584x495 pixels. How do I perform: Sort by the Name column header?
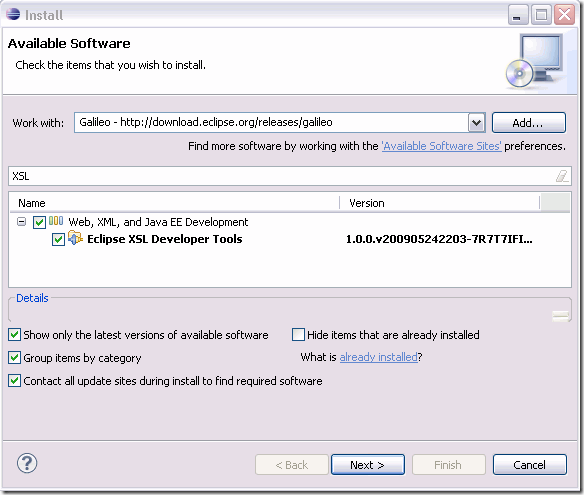174,203
